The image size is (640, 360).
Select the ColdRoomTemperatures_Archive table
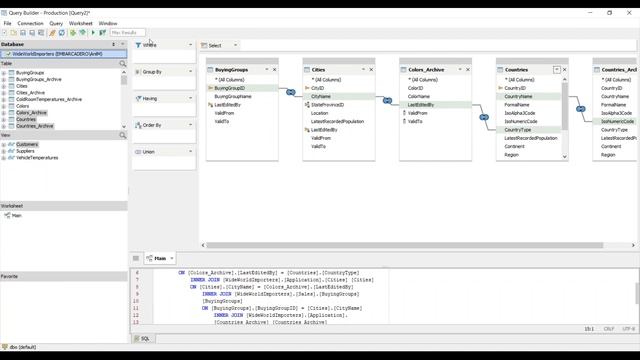[49, 100]
